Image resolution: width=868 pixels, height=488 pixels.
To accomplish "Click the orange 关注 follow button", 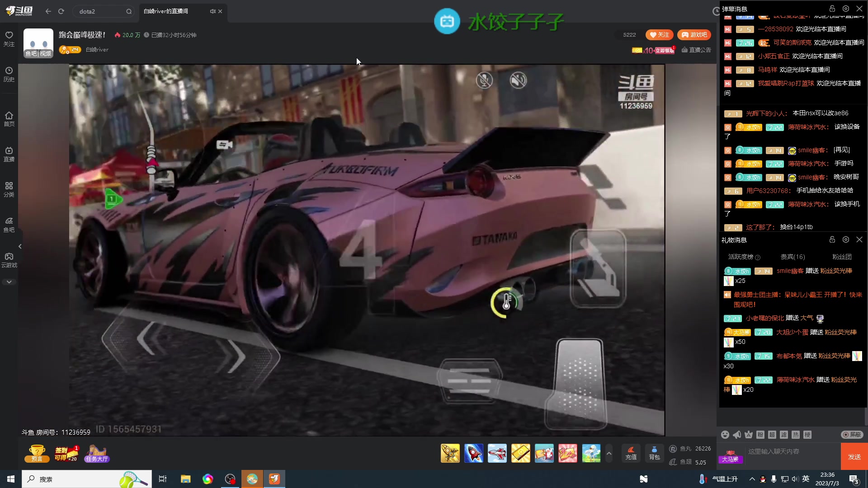I will [660, 35].
